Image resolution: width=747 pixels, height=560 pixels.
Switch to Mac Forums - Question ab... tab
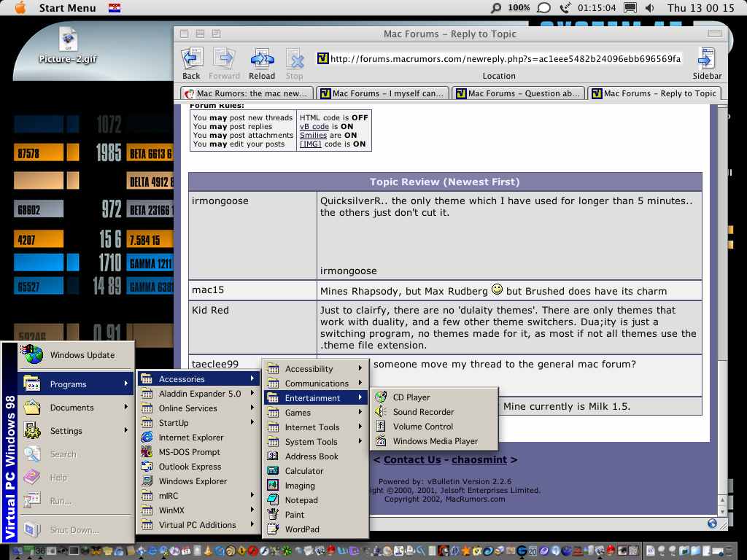coord(519,93)
